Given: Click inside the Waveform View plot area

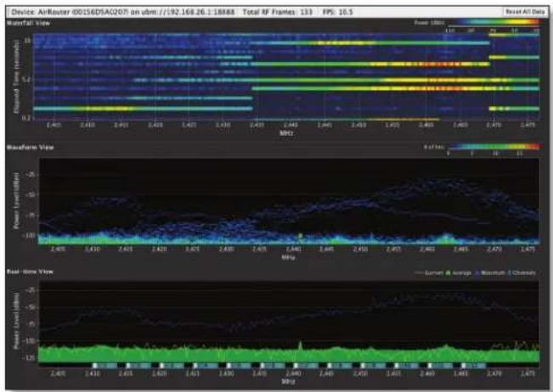Looking at the screenshot, I should click(x=289, y=201).
